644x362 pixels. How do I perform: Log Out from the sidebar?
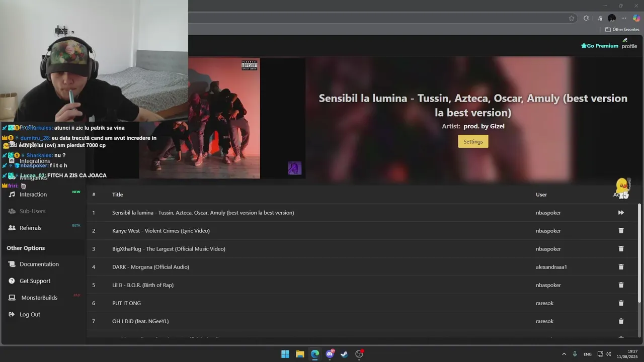30,314
